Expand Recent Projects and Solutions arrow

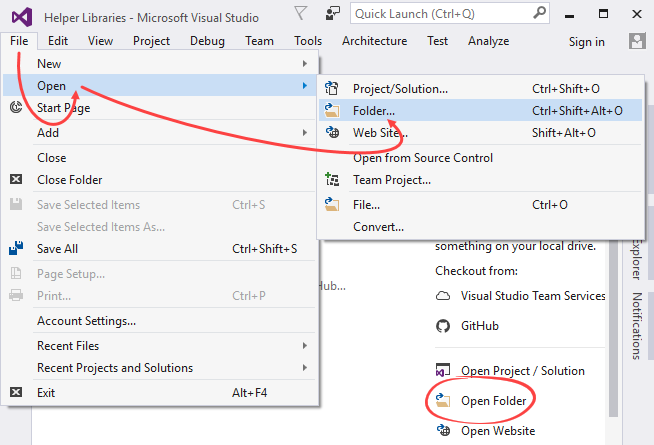[x=305, y=367]
